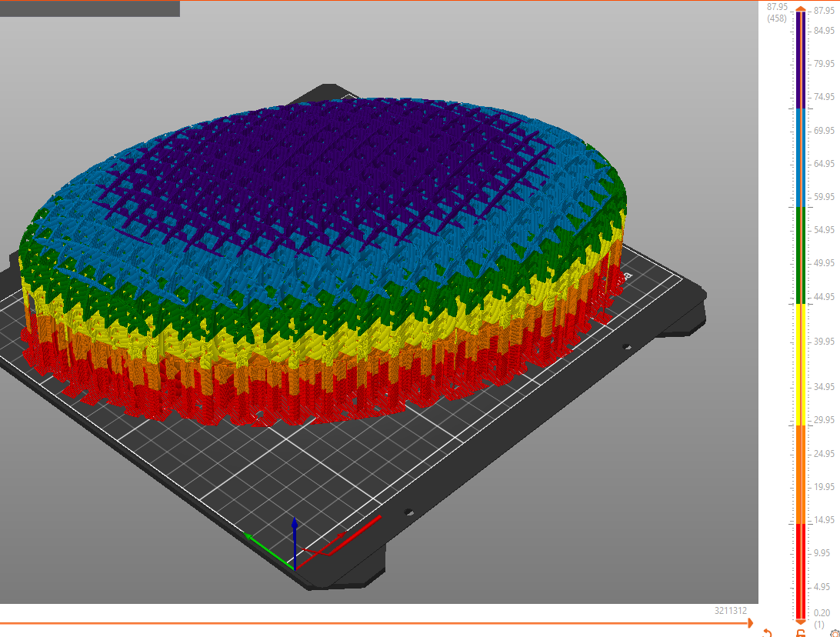Click the green segment of the layer slider
The image size is (840, 637).
[801, 255]
